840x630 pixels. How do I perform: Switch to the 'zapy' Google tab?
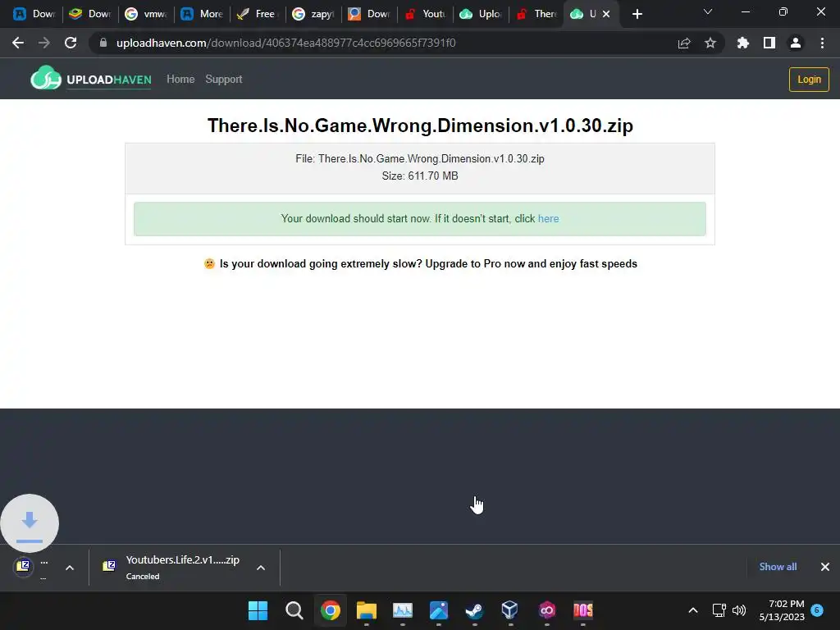313,14
